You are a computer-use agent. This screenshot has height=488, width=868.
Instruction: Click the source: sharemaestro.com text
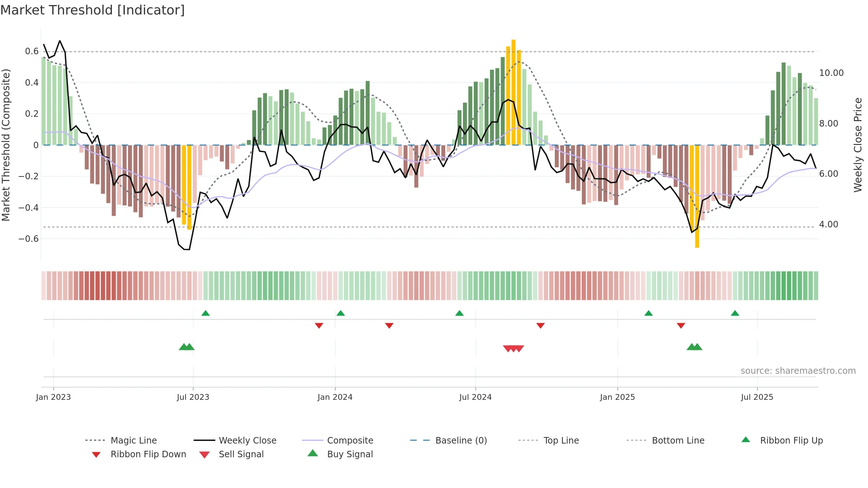click(798, 371)
